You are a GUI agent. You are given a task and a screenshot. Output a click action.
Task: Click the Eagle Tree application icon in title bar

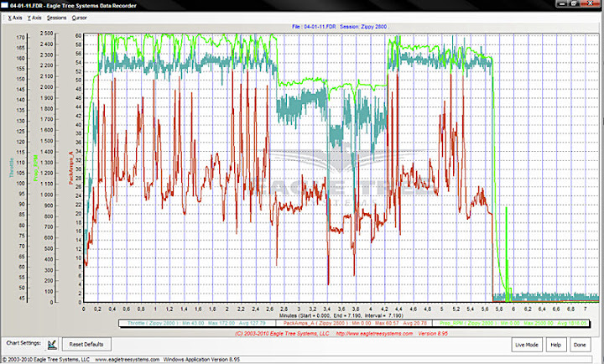tap(5, 5)
